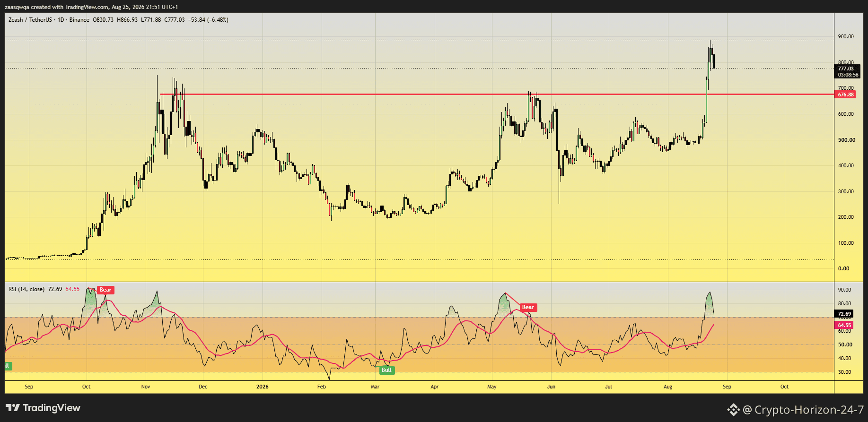Image resolution: width=868 pixels, height=422 pixels.
Task: Click the current price label 777.03 on the price axis
Action: (846, 69)
